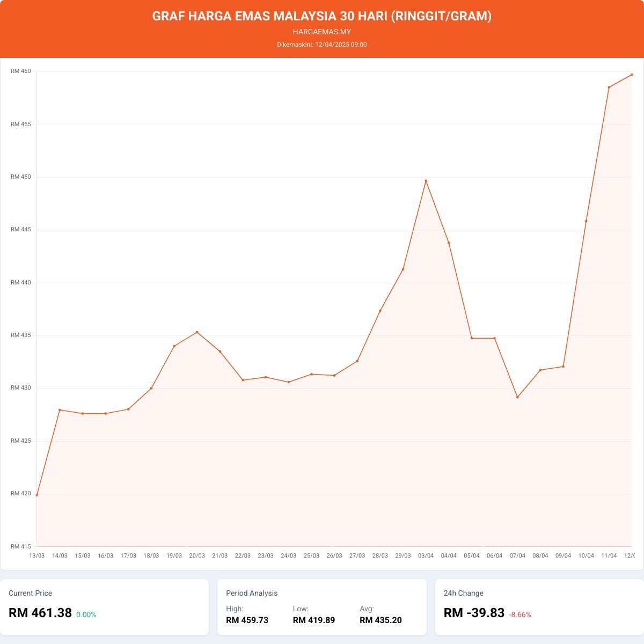The width and height of the screenshot is (644, 644).
Task: Click the HARGAEMAS.MY site link
Action: coord(322,32)
